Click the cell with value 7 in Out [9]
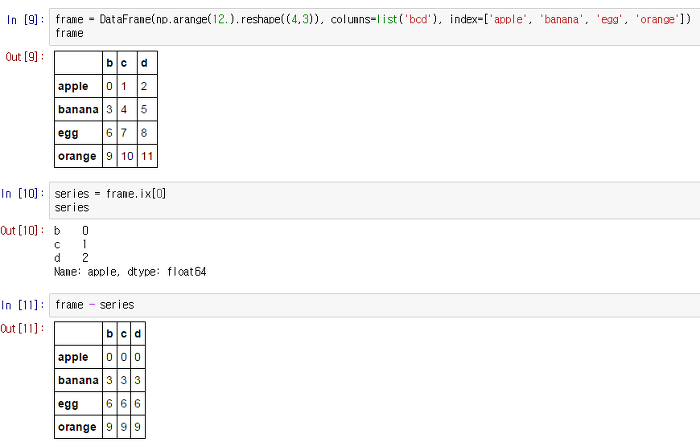Screen dimensions: 700x442 (127, 133)
